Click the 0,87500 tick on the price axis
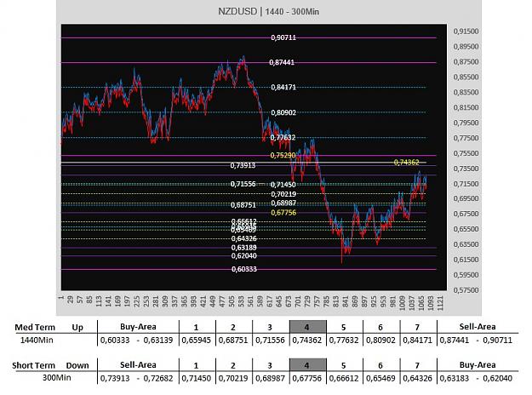Screen dimensions: 532x395 tap(466, 62)
